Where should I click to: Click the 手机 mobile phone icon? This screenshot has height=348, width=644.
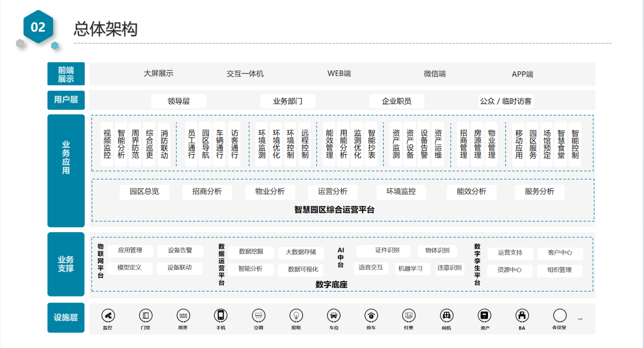[x=221, y=315]
